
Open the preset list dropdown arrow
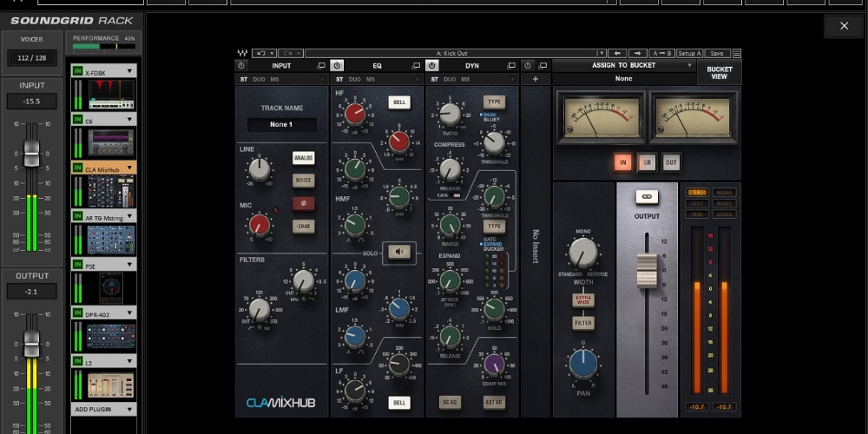[601, 54]
